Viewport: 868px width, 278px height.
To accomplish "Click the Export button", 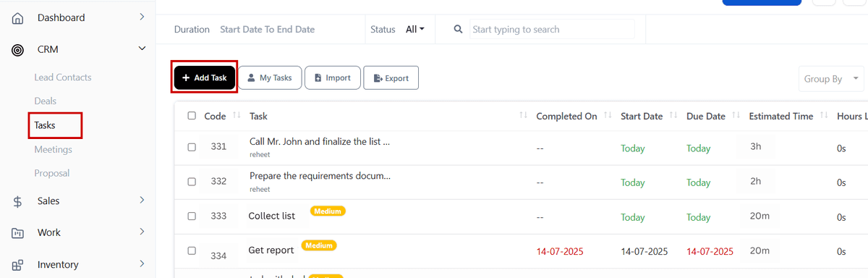I will (391, 78).
